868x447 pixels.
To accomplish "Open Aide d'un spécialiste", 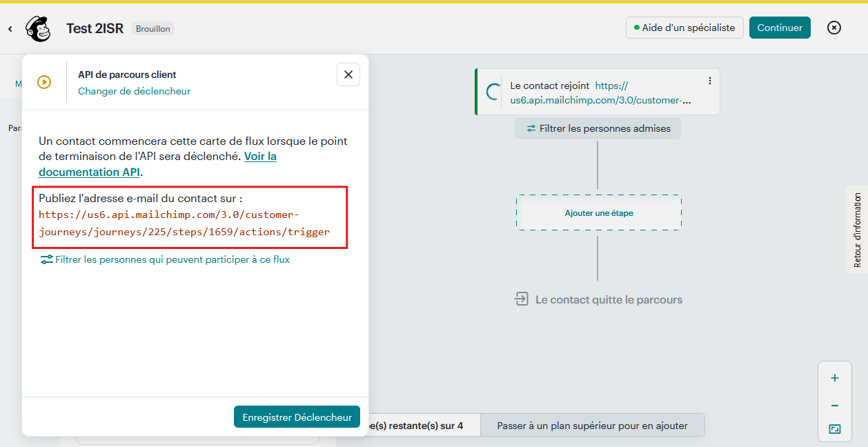I will click(x=684, y=28).
